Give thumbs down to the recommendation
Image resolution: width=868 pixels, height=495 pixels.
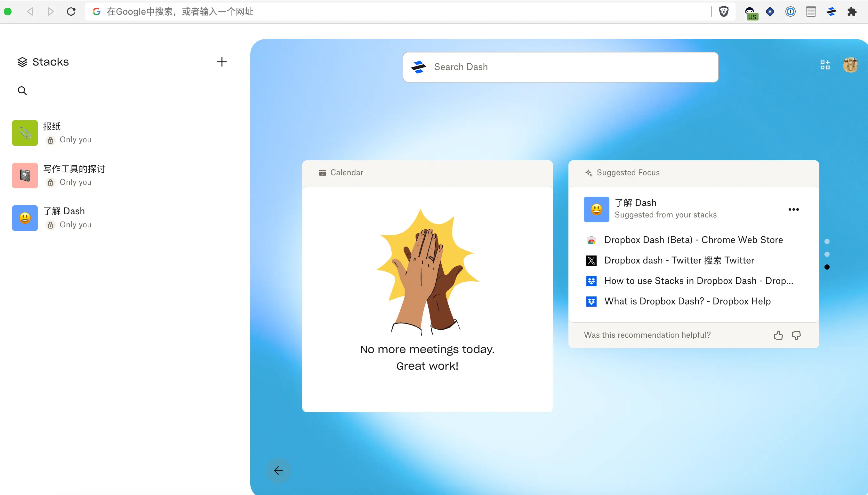tap(796, 335)
